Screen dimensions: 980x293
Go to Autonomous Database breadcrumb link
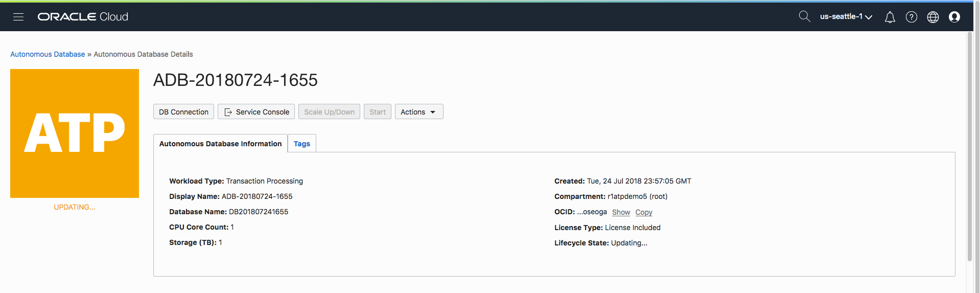pyautogui.click(x=48, y=54)
